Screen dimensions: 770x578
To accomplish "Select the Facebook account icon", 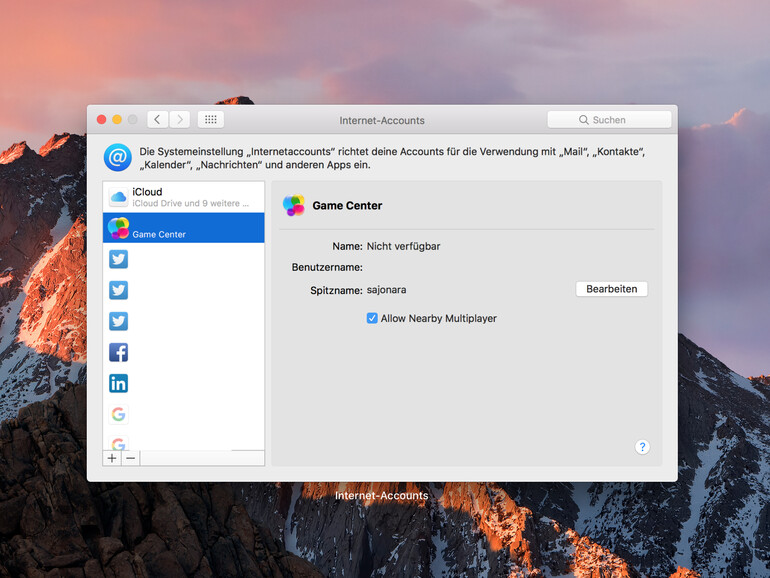I will (x=119, y=352).
